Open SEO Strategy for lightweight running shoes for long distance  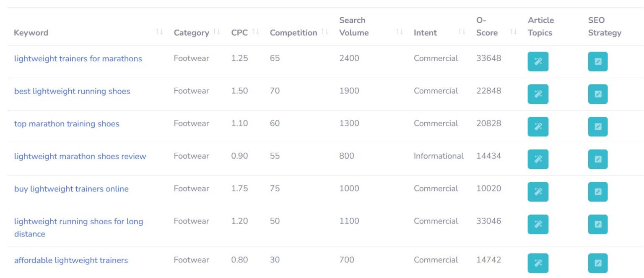(x=598, y=224)
